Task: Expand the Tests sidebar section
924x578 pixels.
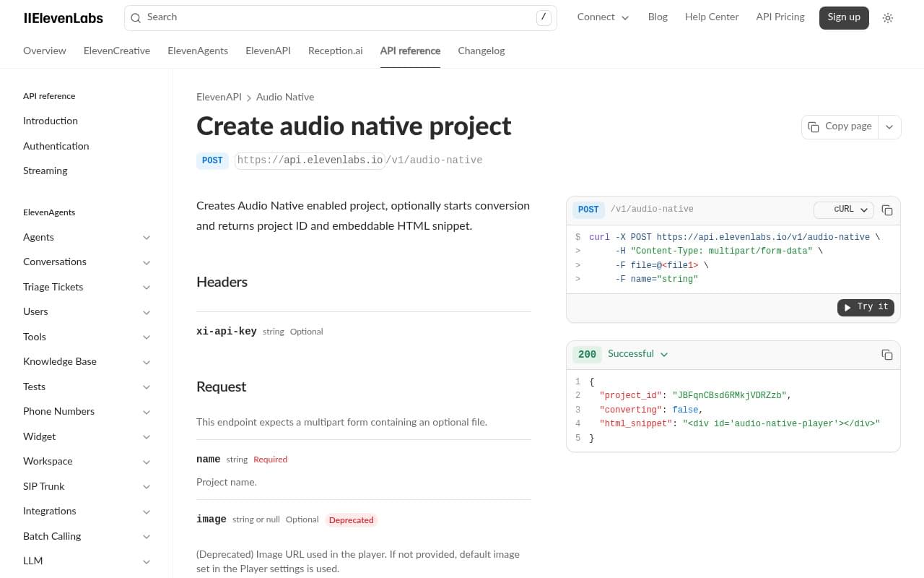Action: point(87,387)
